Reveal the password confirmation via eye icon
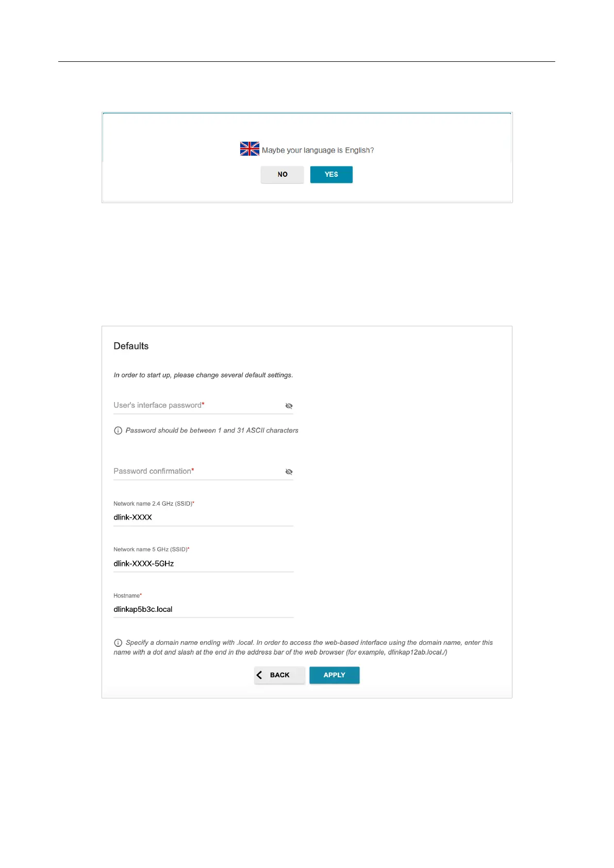Screen dimensions: 614x868 coord(289,472)
